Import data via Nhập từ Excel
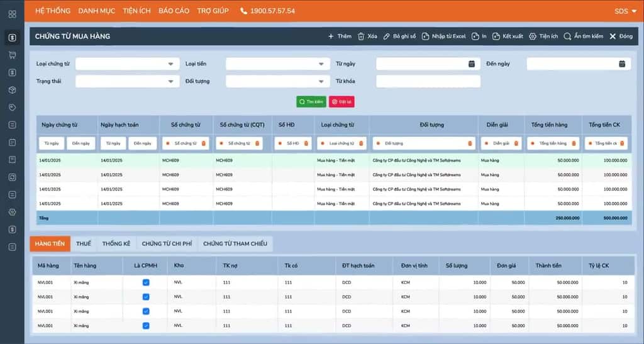 click(444, 36)
